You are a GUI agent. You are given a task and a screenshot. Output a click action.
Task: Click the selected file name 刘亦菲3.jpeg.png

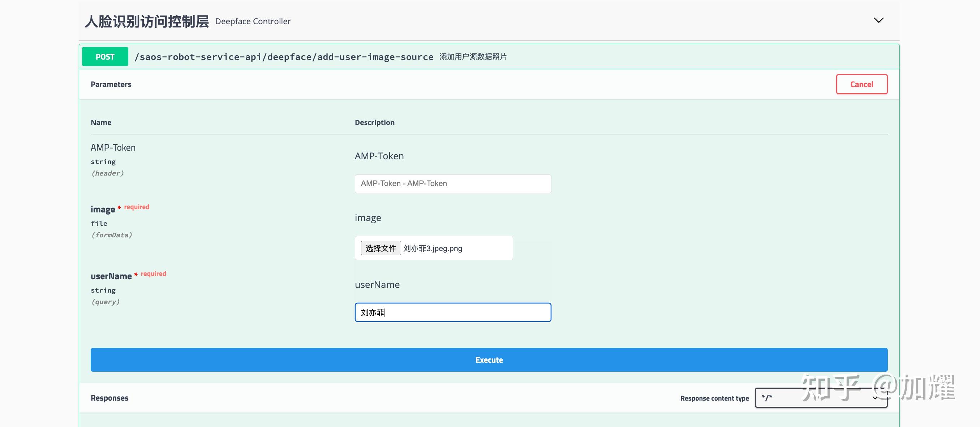(433, 248)
